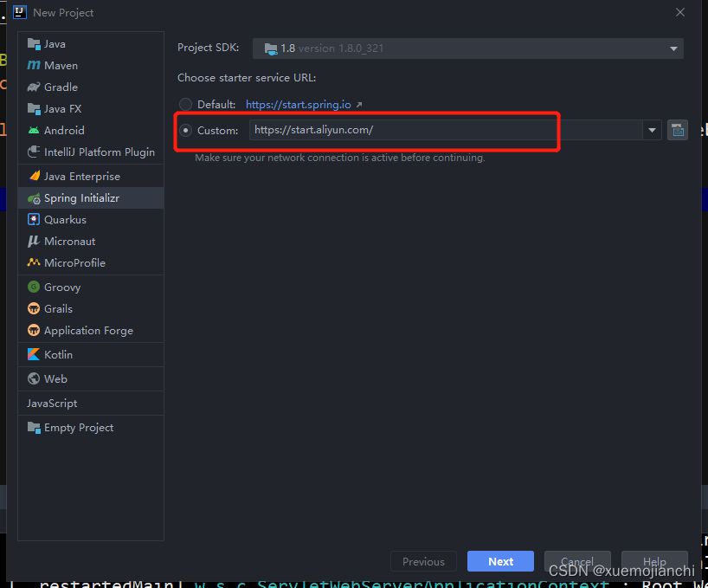Click the 'Project SDK:' label
Screen dimensions: 708x588
click(x=208, y=48)
